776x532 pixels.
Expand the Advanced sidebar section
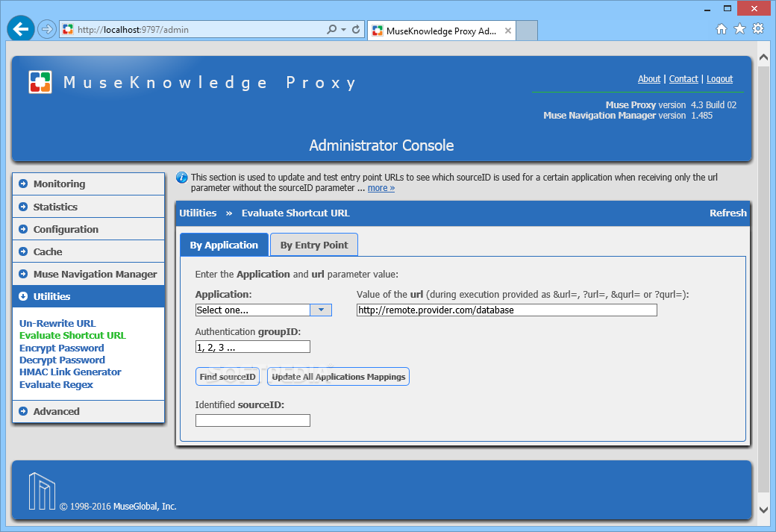[x=89, y=411]
